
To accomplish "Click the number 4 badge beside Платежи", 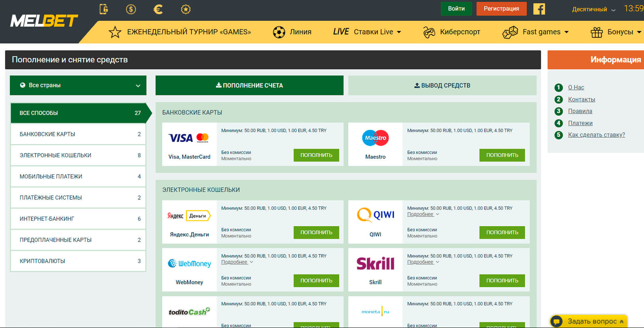I will coord(558,123).
